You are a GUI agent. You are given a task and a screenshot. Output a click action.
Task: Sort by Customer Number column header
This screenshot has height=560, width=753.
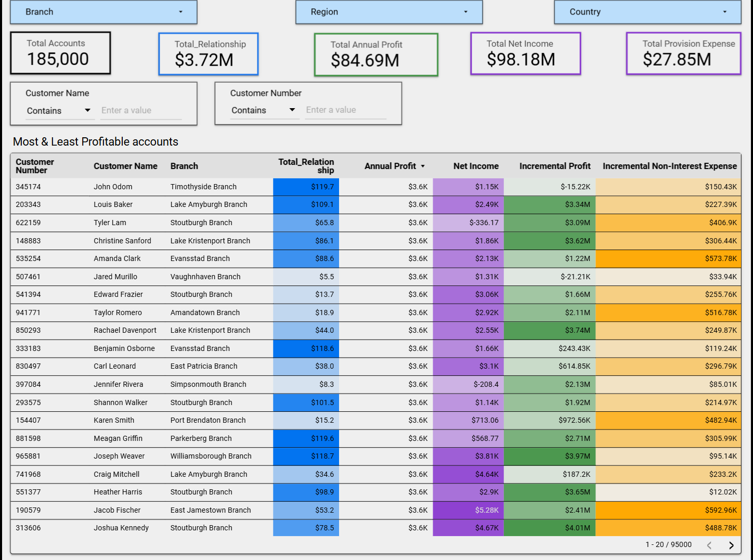pos(35,166)
